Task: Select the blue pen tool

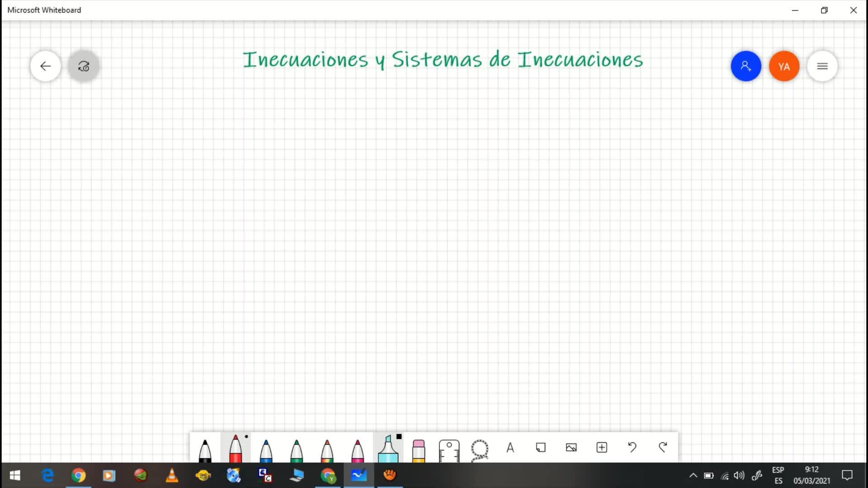Action: coord(266,450)
